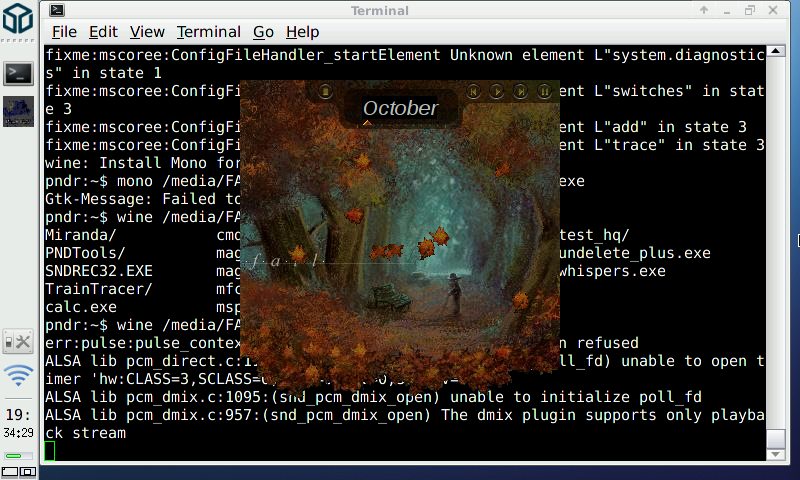Open the Edit menu

[102, 32]
